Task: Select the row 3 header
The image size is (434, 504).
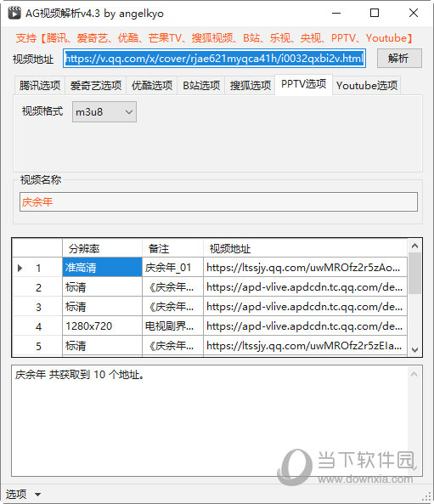Action: (x=37, y=307)
